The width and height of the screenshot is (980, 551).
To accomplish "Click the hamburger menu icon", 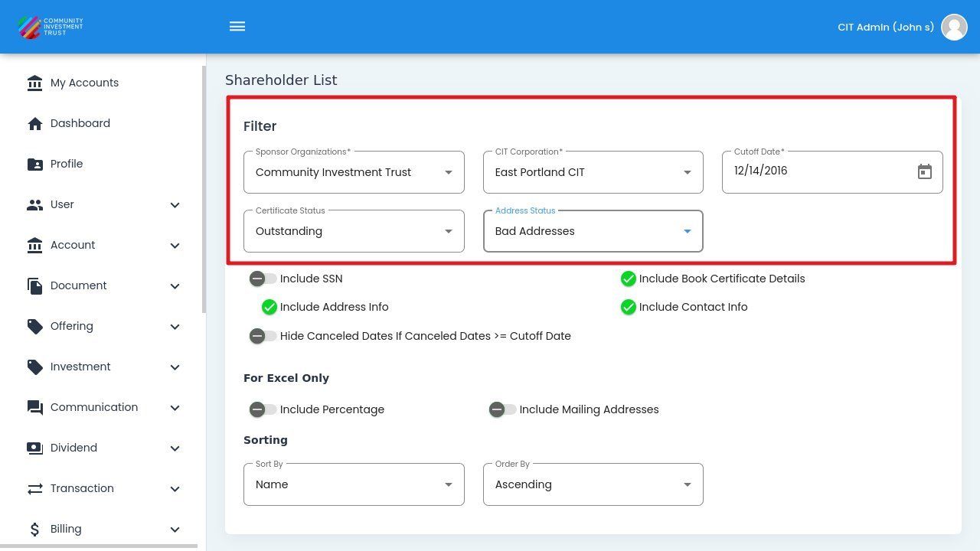I will (x=237, y=27).
